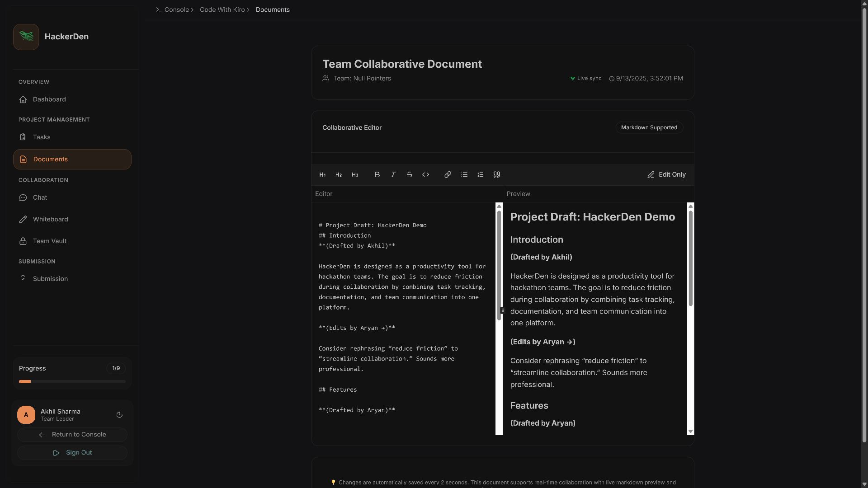Open the Whiteboard page
The image size is (868, 488).
[x=50, y=219]
